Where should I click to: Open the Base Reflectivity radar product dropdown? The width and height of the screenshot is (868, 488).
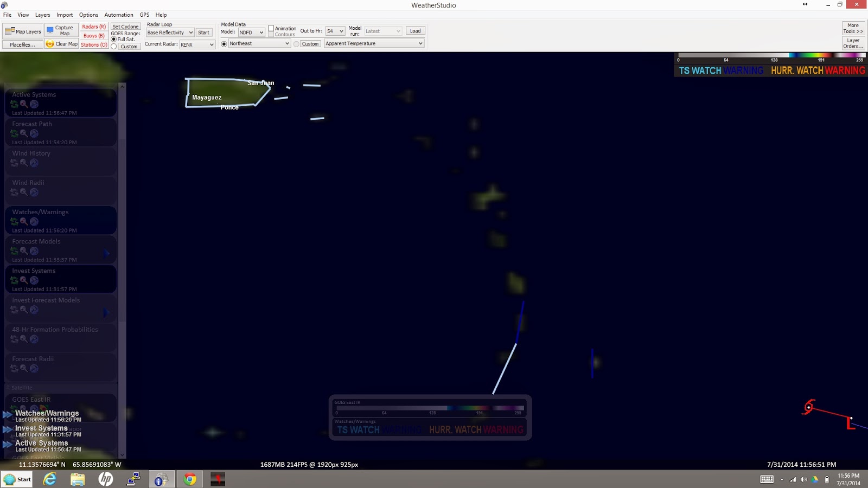click(170, 33)
